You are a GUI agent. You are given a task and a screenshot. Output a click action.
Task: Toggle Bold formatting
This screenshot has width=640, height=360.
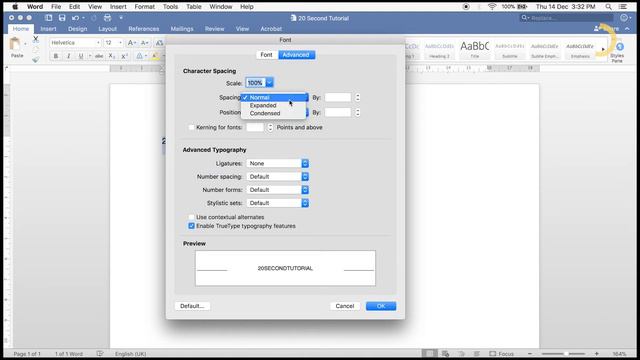pos(56,56)
